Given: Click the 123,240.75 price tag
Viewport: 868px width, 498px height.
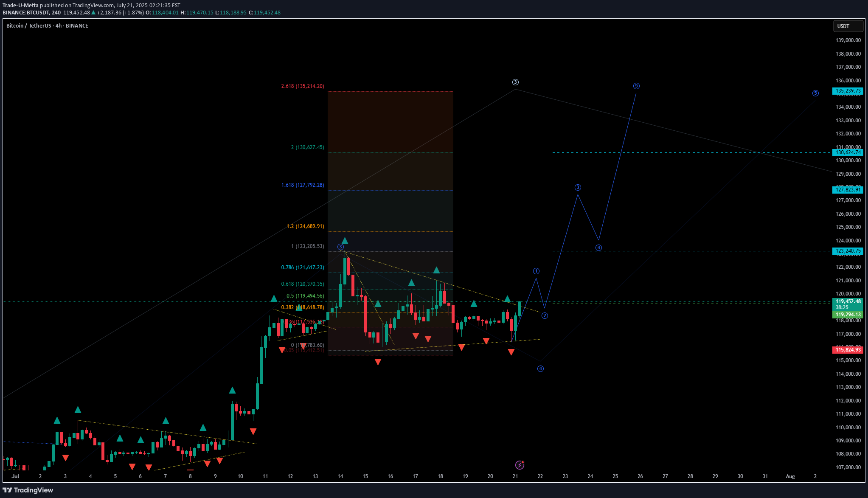Looking at the screenshot, I should coord(848,251).
